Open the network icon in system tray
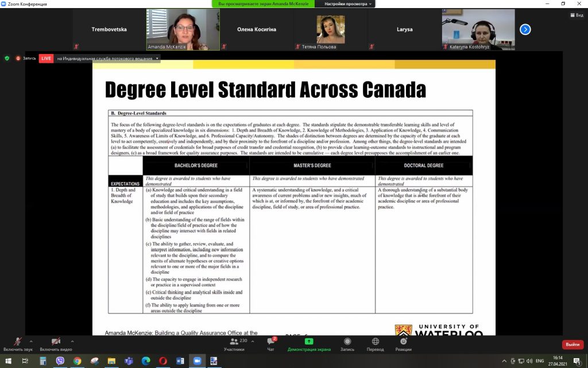Viewport: 588px width, 368px height. pos(521,361)
